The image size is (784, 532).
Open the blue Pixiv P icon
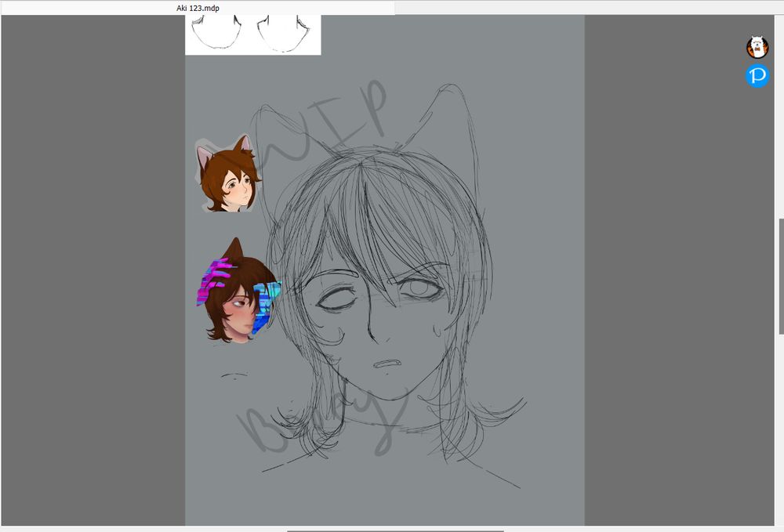click(757, 76)
